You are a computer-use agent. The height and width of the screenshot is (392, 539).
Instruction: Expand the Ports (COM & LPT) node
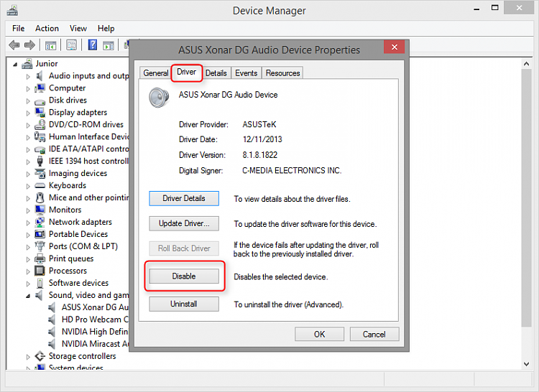coord(28,247)
